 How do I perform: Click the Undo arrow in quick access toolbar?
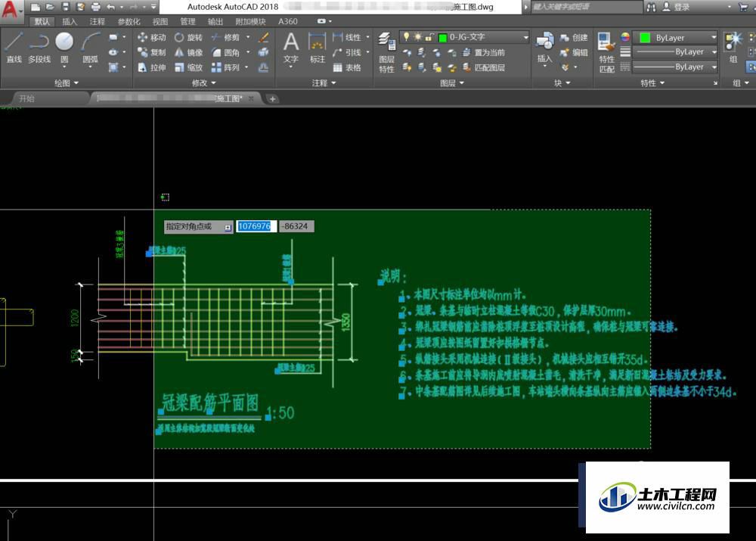pos(111,7)
